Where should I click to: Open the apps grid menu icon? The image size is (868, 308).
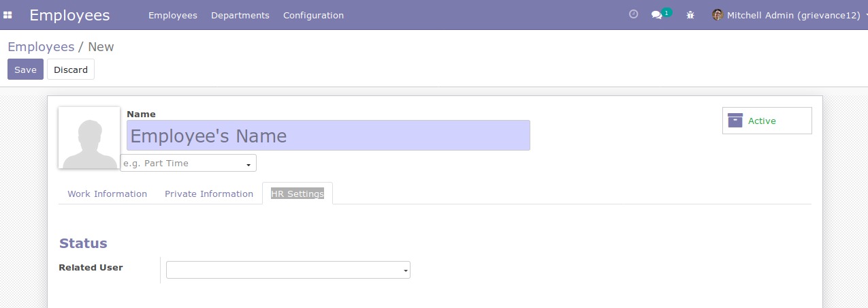[8, 15]
